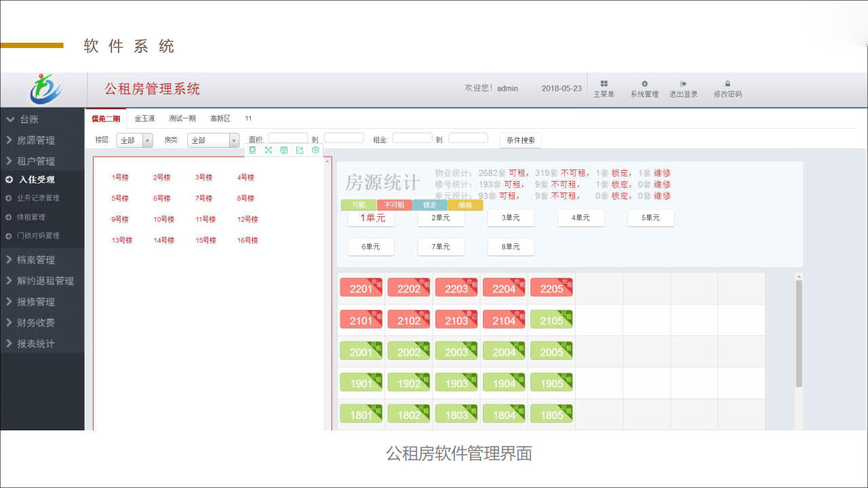Screen dimensions: 868x488
Task: Expand the 房源管理 sidebar section
Action: coord(36,140)
